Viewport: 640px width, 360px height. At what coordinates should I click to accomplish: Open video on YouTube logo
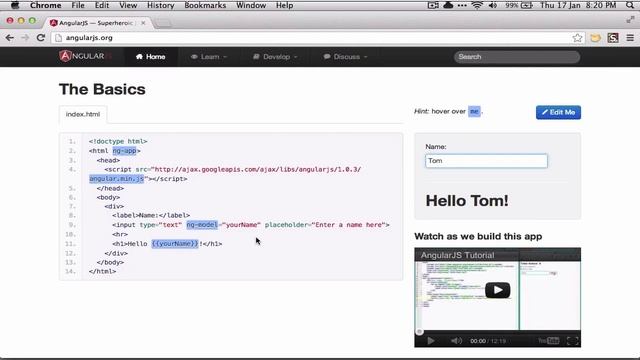(549, 340)
